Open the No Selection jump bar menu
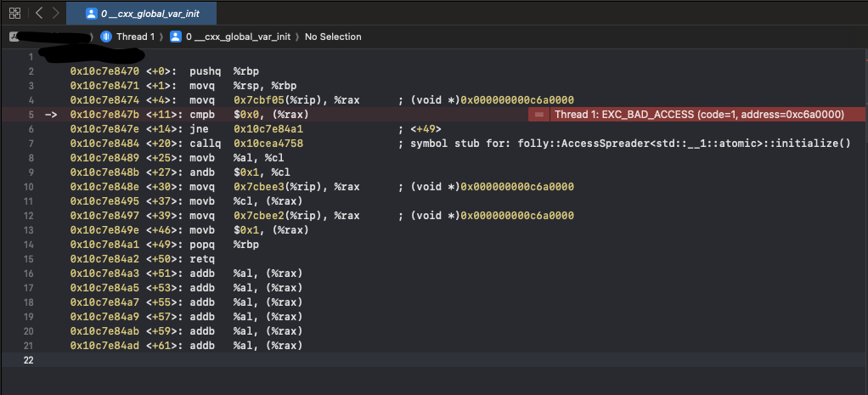The width and height of the screenshot is (868, 395). (x=333, y=37)
